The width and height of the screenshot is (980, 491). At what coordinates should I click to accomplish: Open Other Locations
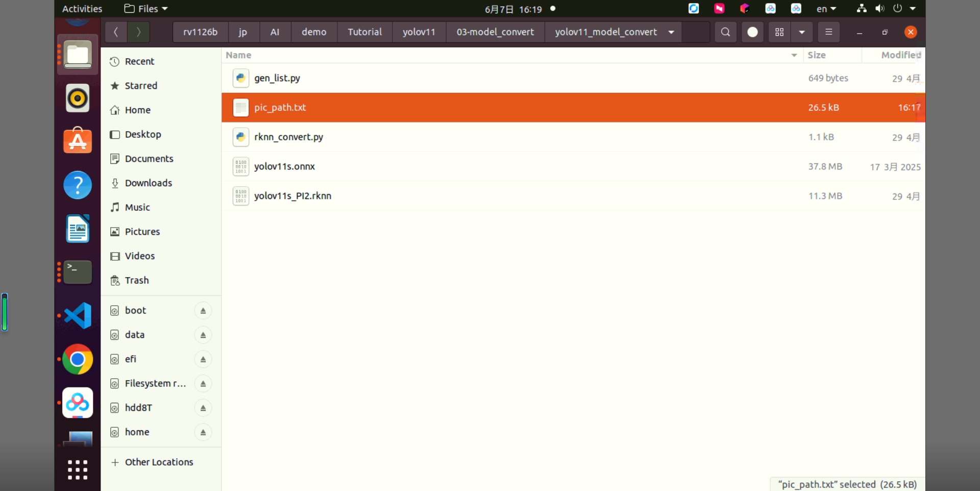[161, 462]
